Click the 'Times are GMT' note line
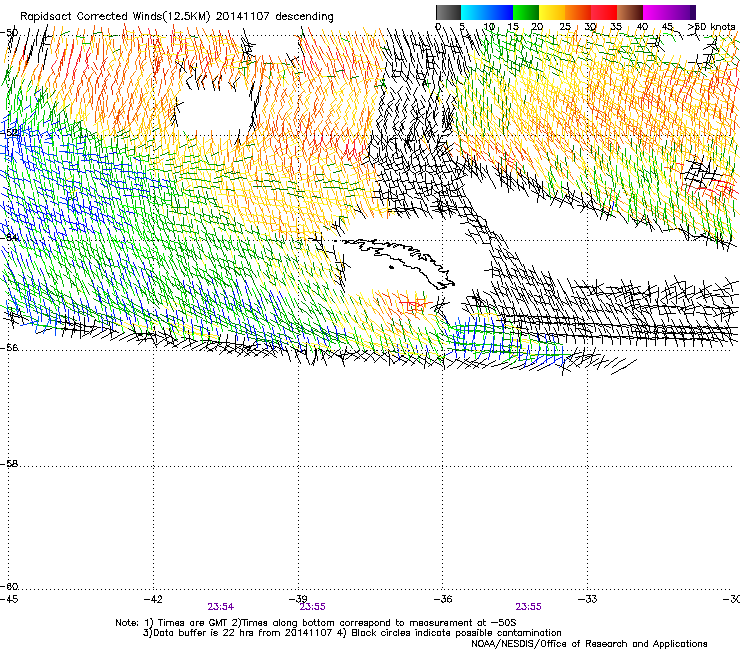 tap(316, 623)
